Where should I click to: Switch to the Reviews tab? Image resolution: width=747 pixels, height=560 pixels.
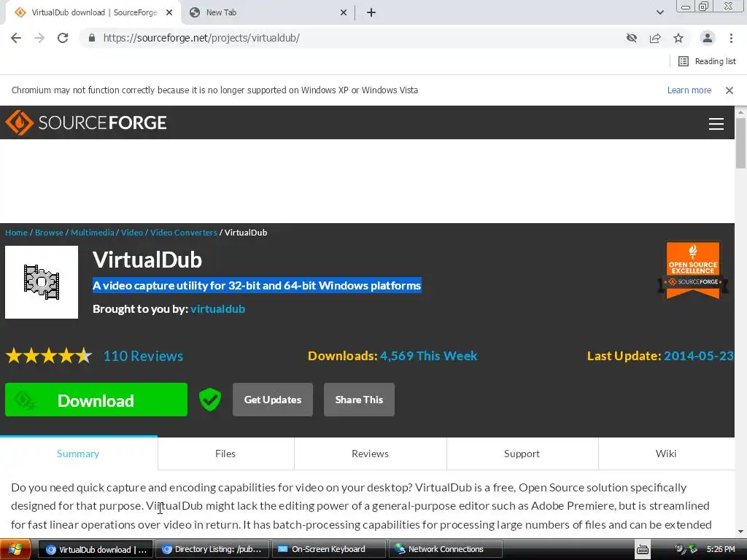370,454
